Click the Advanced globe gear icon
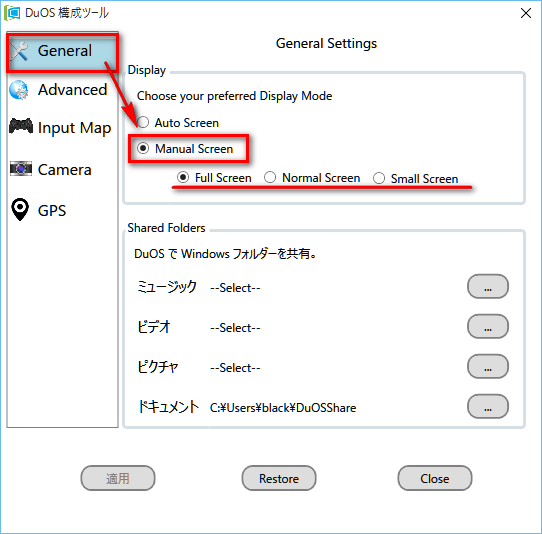 pos(19,90)
